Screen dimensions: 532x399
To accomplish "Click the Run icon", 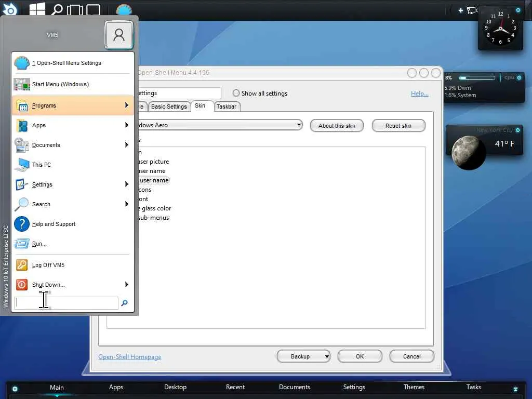I will (x=22, y=244).
